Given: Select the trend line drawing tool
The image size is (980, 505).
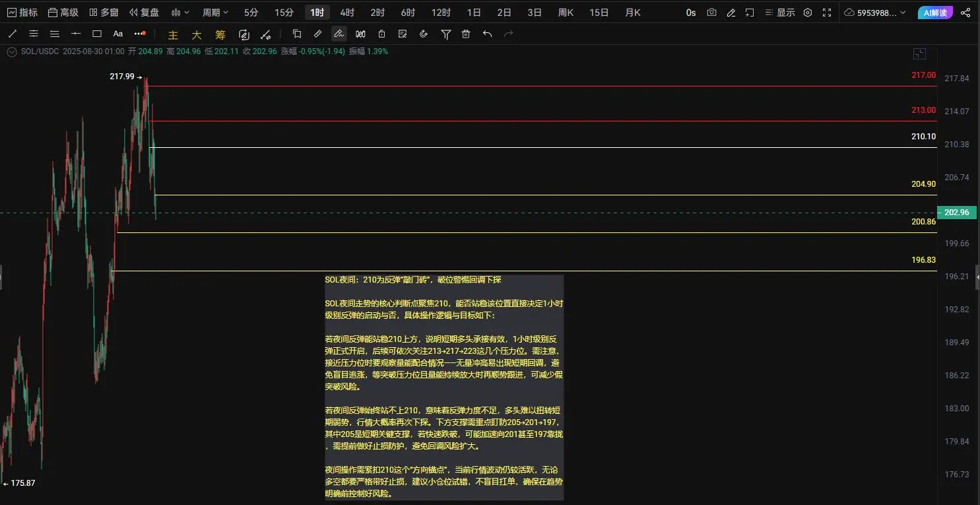Looking at the screenshot, I should click(x=13, y=34).
